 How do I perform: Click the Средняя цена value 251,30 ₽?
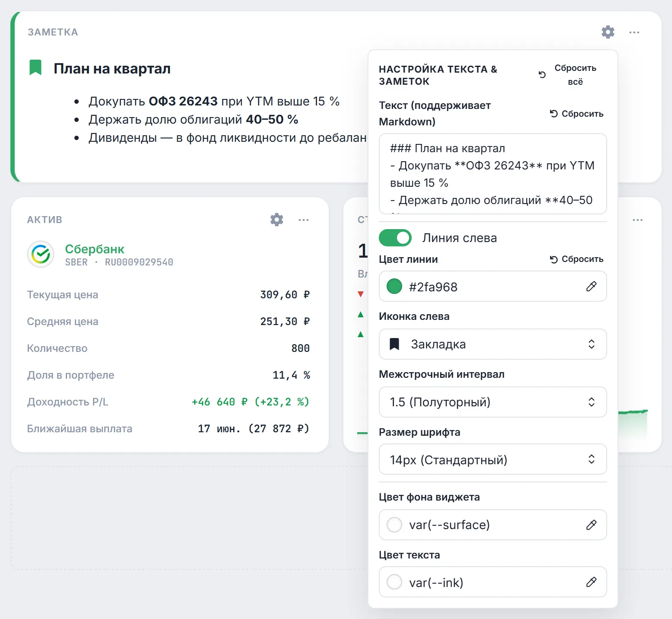[285, 322]
